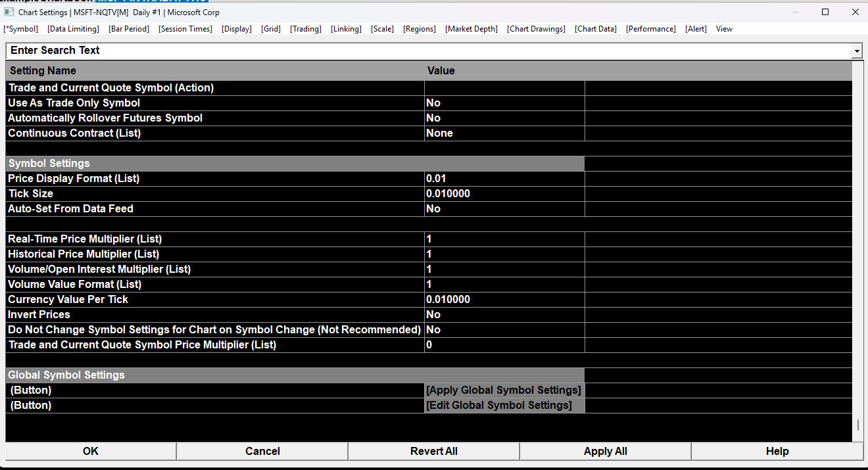Open the [Linking] tab

tap(346, 29)
